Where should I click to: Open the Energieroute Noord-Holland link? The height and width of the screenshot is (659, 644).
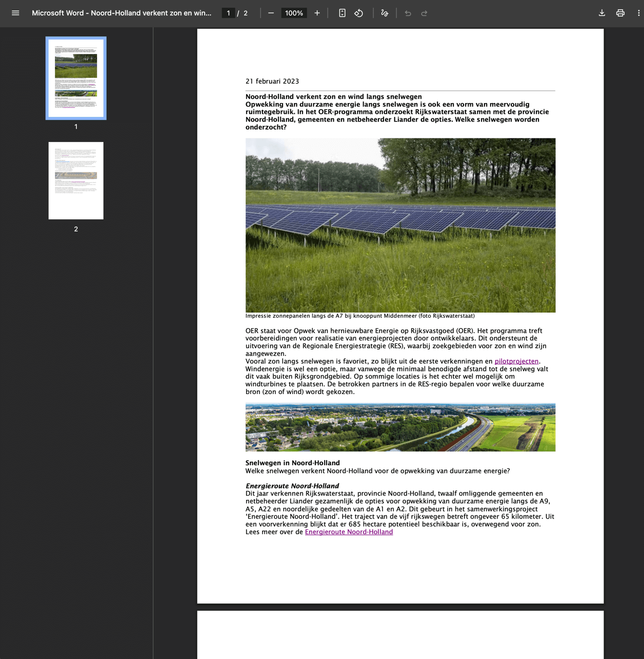click(349, 532)
